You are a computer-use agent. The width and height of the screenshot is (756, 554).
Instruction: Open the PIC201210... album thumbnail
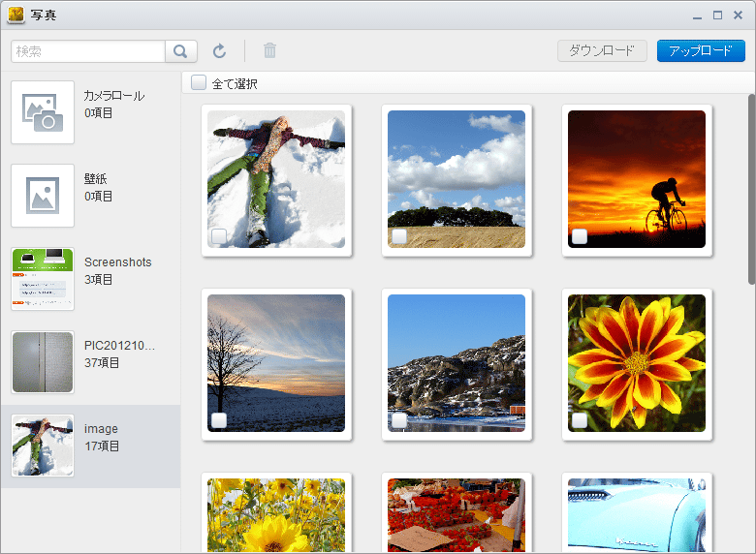pos(43,362)
